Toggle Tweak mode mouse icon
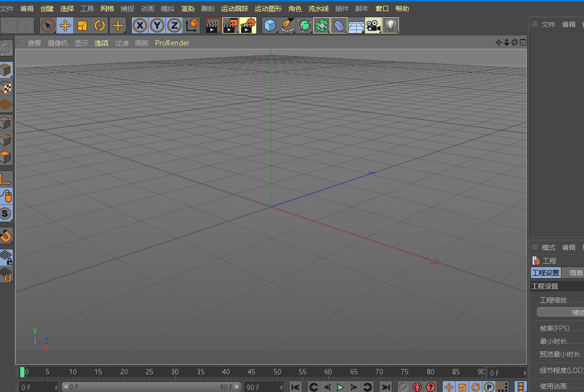584x392 pixels. (x=6, y=196)
